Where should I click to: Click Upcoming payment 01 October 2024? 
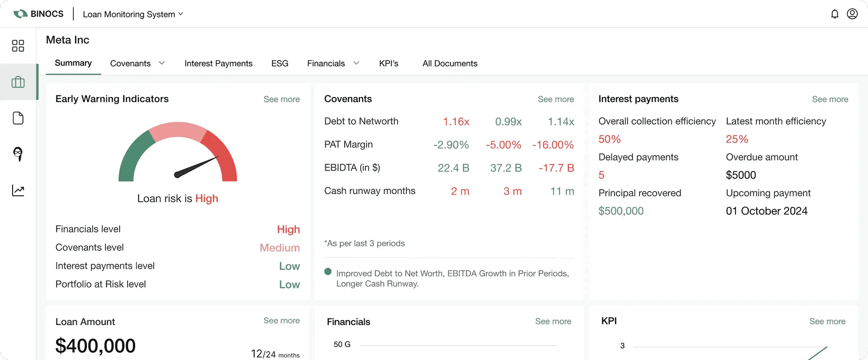[767, 211]
